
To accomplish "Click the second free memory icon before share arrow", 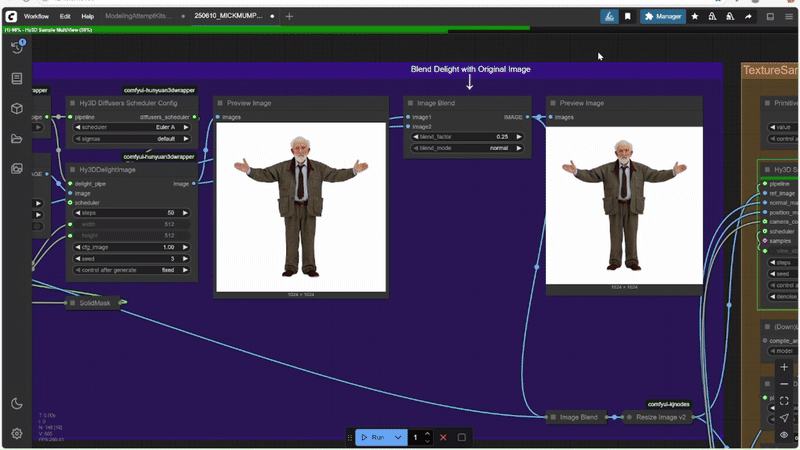I will coord(730,16).
